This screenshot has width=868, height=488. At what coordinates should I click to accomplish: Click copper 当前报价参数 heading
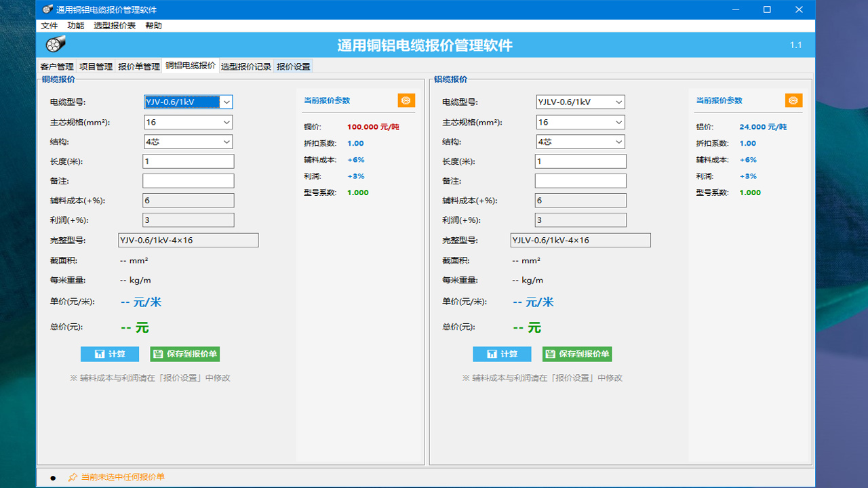(x=327, y=100)
